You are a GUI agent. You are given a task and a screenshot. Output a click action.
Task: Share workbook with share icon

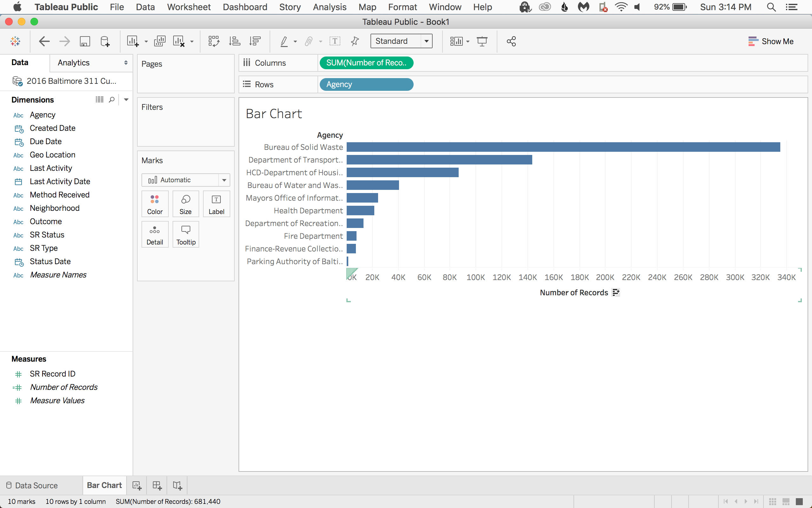click(511, 41)
